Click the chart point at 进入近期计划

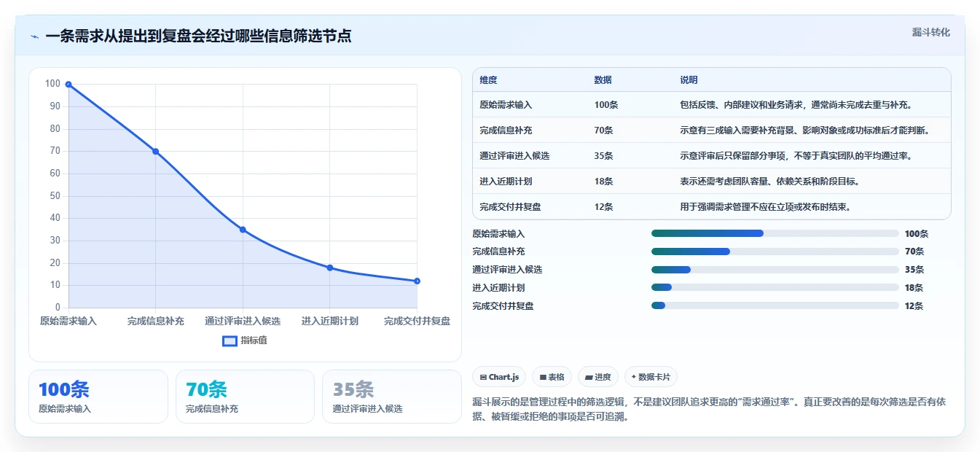[x=329, y=268]
